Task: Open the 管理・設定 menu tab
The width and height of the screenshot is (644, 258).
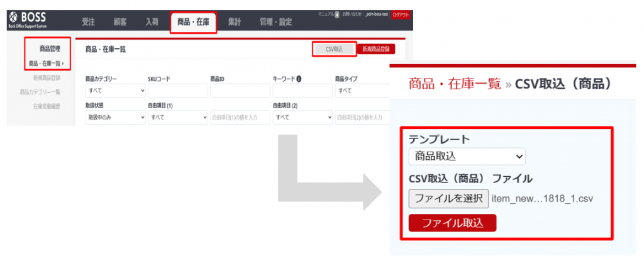Action: [275, 22]
